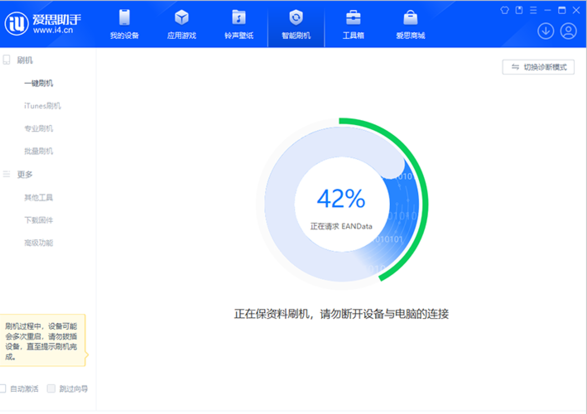Select the 智能刷机 tab
The image size is (587, 414).
(x=296, y=24)
